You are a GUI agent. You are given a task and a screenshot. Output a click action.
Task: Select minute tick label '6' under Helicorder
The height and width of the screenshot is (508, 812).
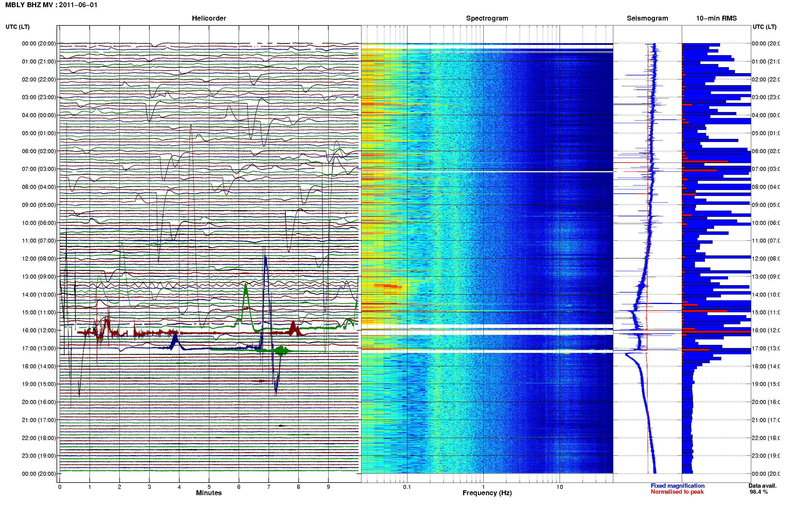pyautogui.click(x=239, y=487)
